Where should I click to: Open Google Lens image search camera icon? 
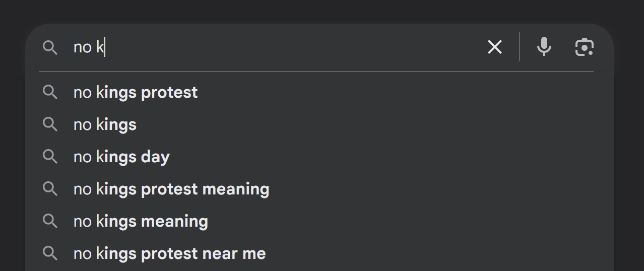point(585,47)
